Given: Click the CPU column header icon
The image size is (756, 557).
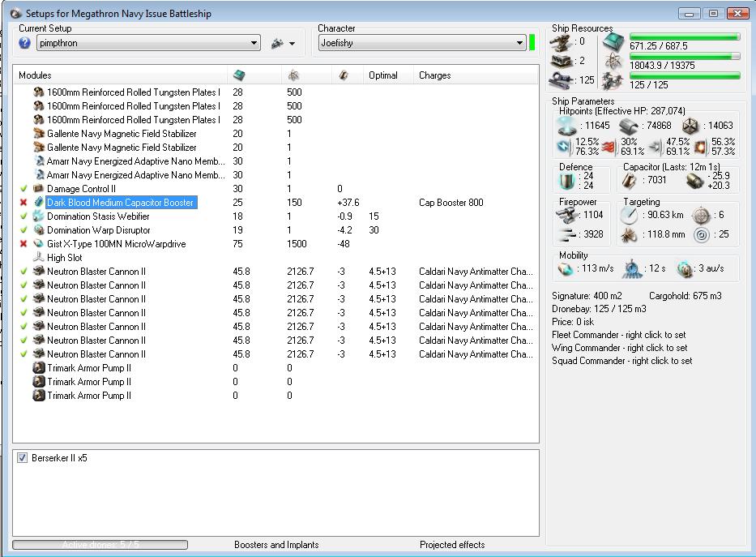Looking at the screenshot, I should click(239, 75).
